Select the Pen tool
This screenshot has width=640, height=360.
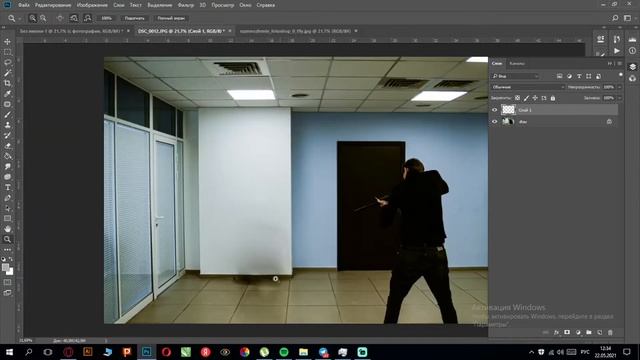coord(7,198)
